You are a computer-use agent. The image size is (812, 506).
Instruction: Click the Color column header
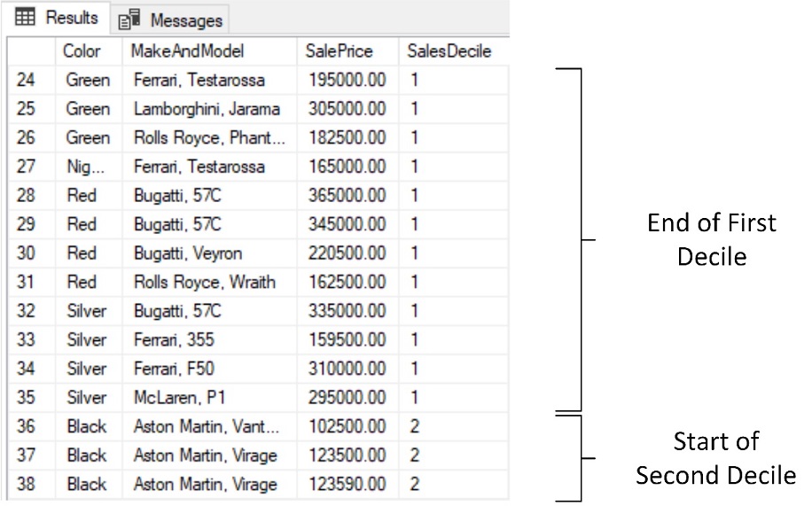tap(82, 51)
